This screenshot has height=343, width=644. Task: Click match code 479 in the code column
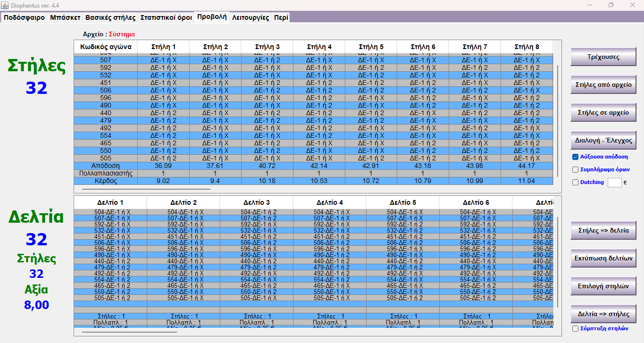[106, 120]
